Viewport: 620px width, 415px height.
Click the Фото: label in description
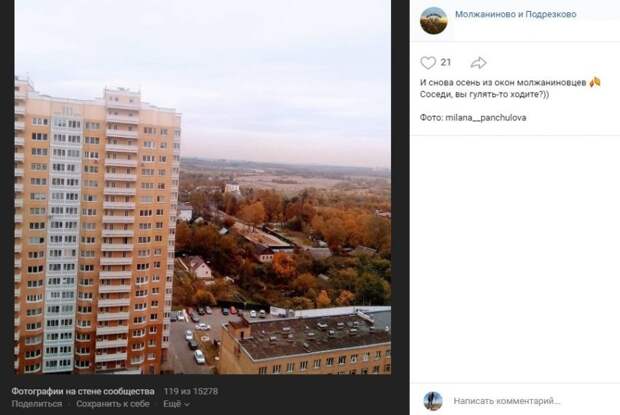[x=431, y=117]
